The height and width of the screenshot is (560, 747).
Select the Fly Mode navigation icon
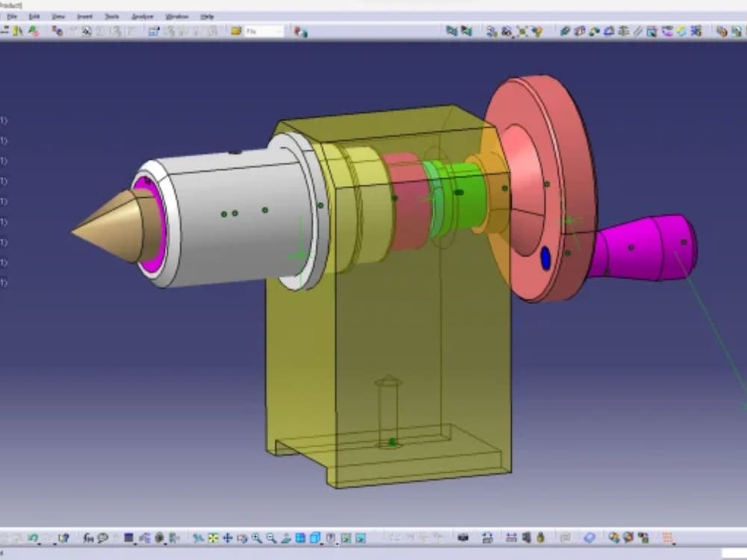(x=199, y=535)
